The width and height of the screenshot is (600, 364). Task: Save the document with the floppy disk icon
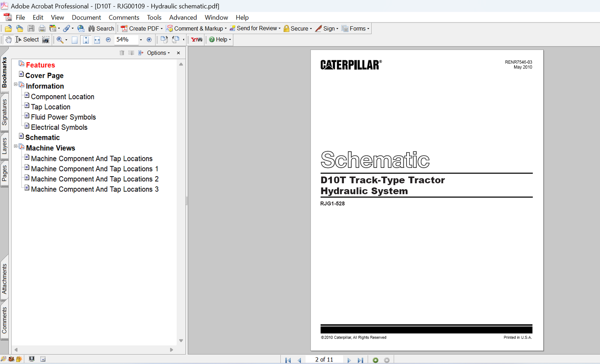31,28
